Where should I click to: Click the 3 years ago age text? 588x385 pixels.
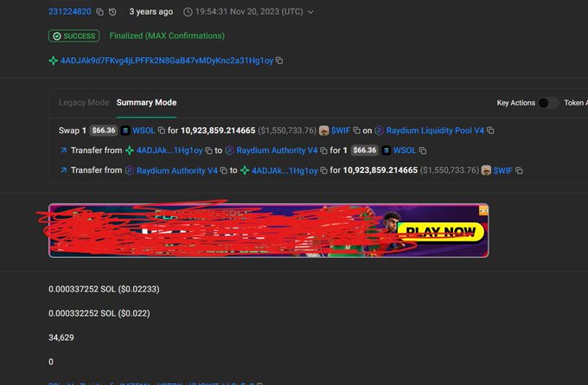(151, 11)
